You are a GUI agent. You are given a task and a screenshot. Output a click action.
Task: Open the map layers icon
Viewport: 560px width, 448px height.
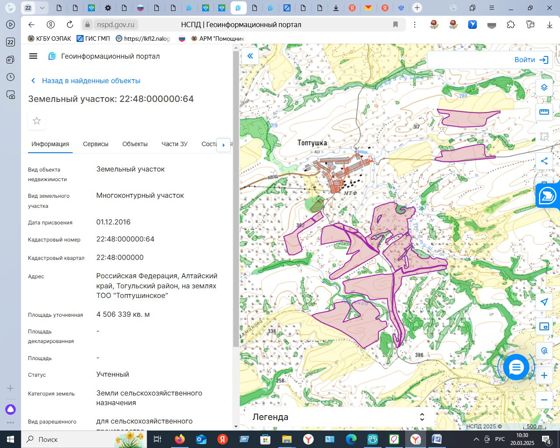[544, 87]
